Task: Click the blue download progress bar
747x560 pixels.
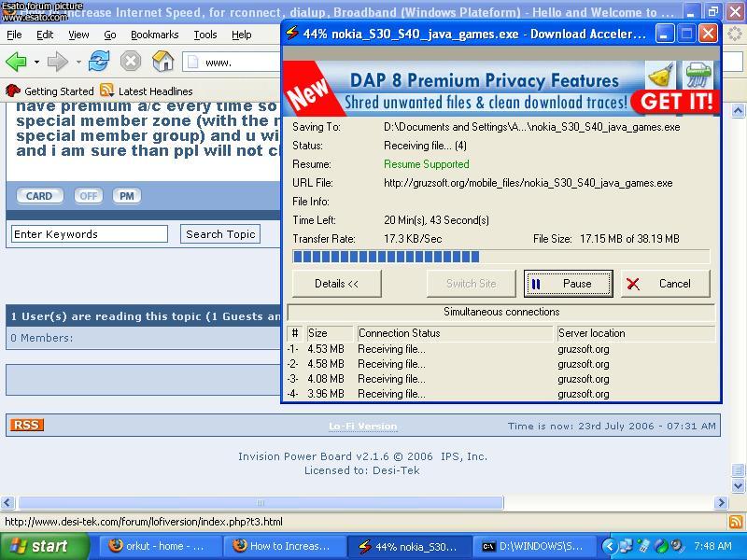Action: pos(500,257)
